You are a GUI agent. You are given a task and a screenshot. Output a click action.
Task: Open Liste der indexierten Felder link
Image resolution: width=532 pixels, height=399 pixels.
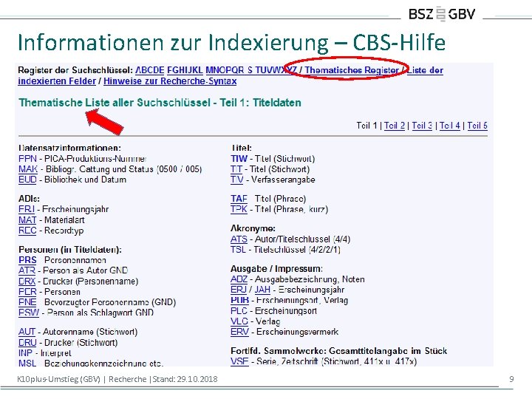pyautogui.click(x=231, y=75)
